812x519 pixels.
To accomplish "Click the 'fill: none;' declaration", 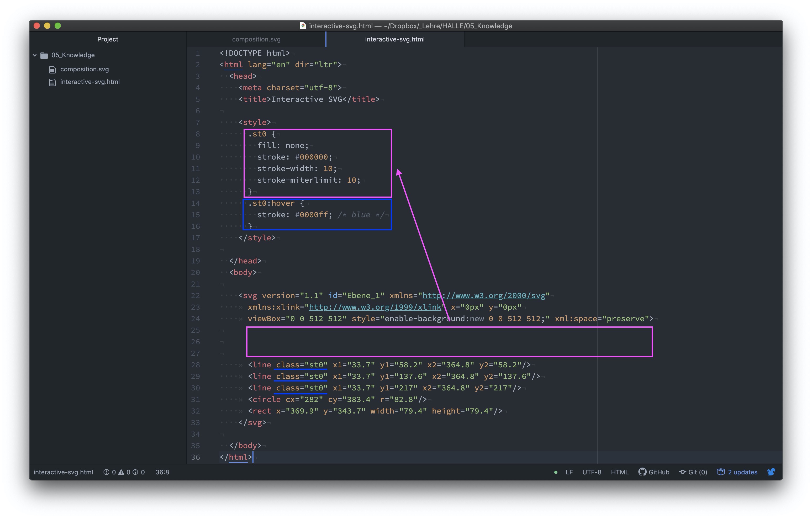I will [283, 145].
